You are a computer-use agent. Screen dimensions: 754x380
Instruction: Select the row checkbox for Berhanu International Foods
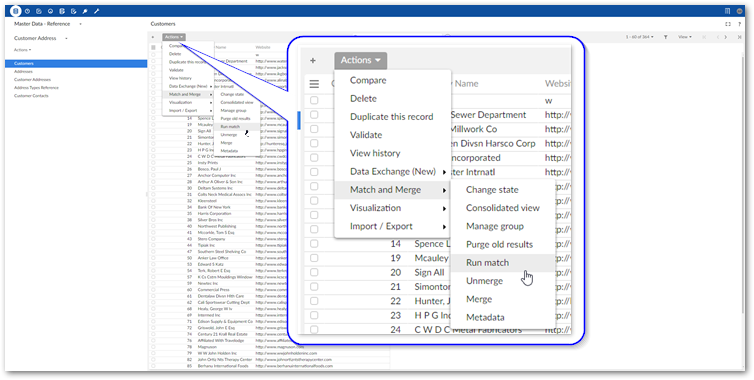pos(153,366)
